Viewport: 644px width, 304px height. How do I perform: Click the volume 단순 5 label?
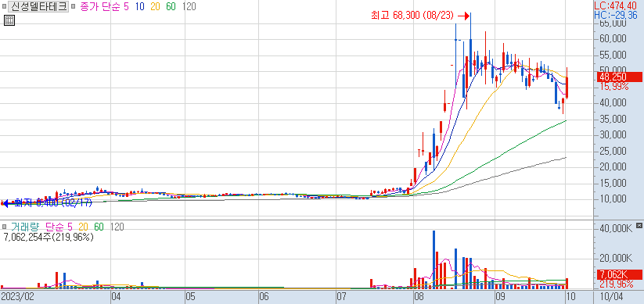59,227
